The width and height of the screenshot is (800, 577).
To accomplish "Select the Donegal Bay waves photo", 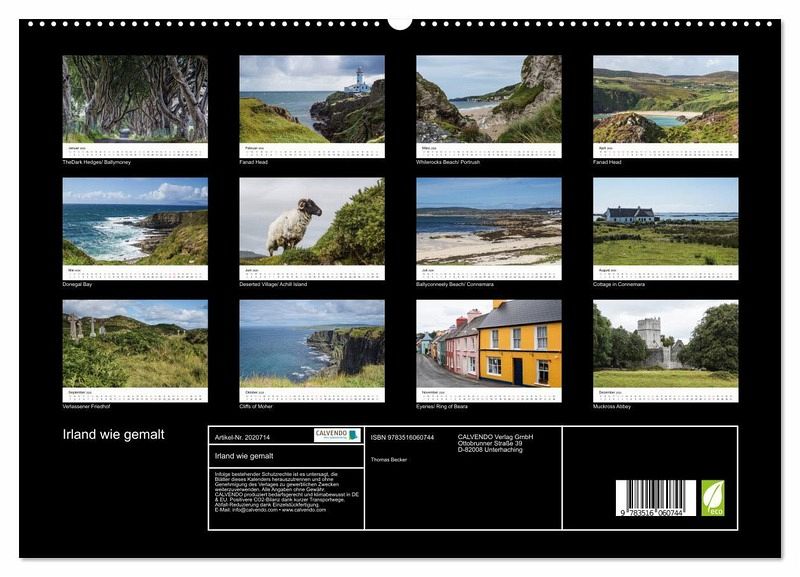I will pyautogui.click(x=135, y=221).
